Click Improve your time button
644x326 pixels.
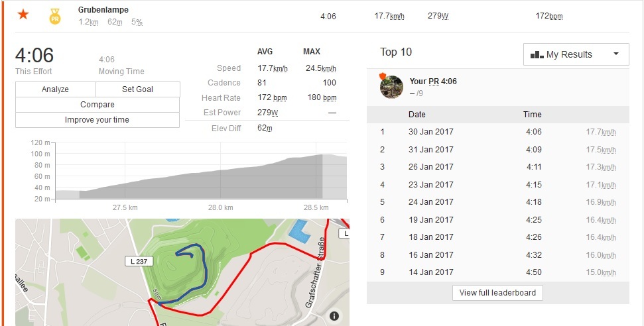(x=97, y=120)
